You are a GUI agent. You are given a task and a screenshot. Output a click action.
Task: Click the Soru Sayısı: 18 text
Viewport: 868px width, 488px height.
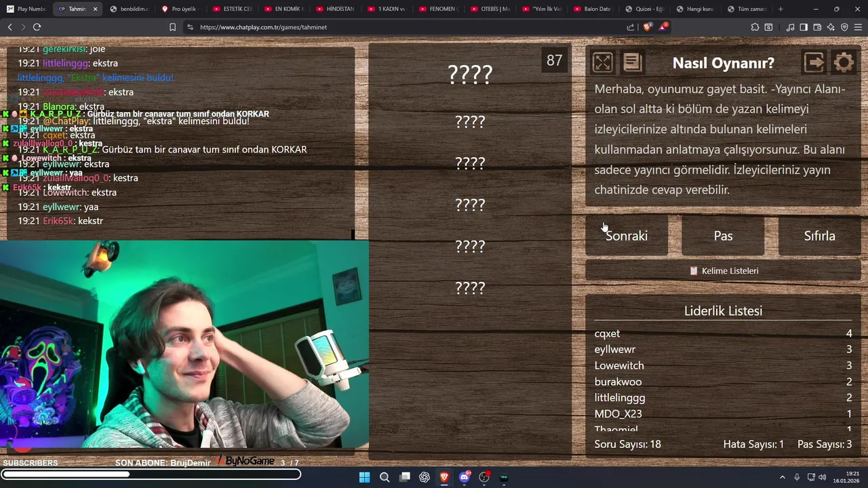[x=628, y=445]
